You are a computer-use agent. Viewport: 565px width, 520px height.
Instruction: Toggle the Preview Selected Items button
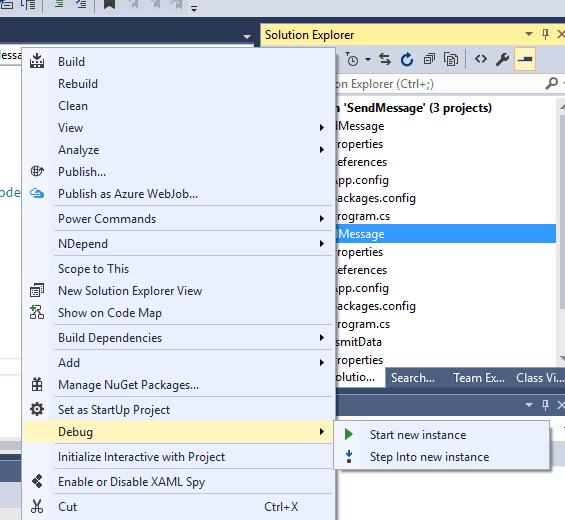525,59
